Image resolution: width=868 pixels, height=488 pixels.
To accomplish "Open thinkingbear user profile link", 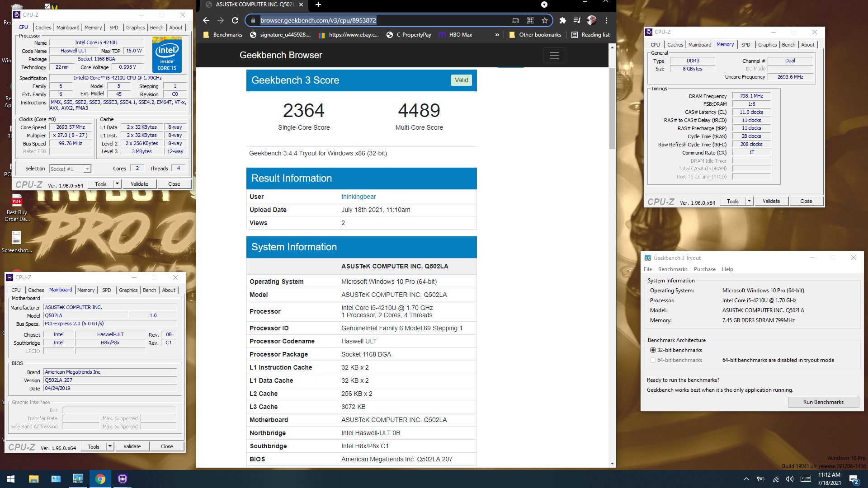I will tap(359, 197).
